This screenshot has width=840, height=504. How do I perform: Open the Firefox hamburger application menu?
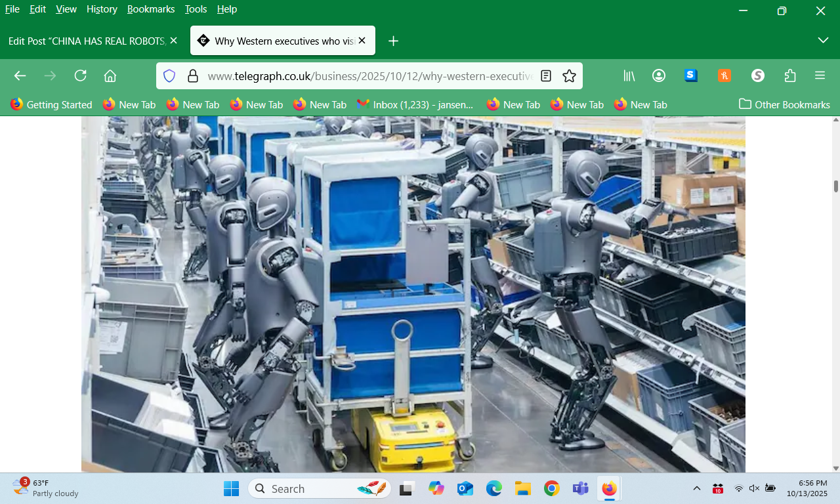(820, 75)
